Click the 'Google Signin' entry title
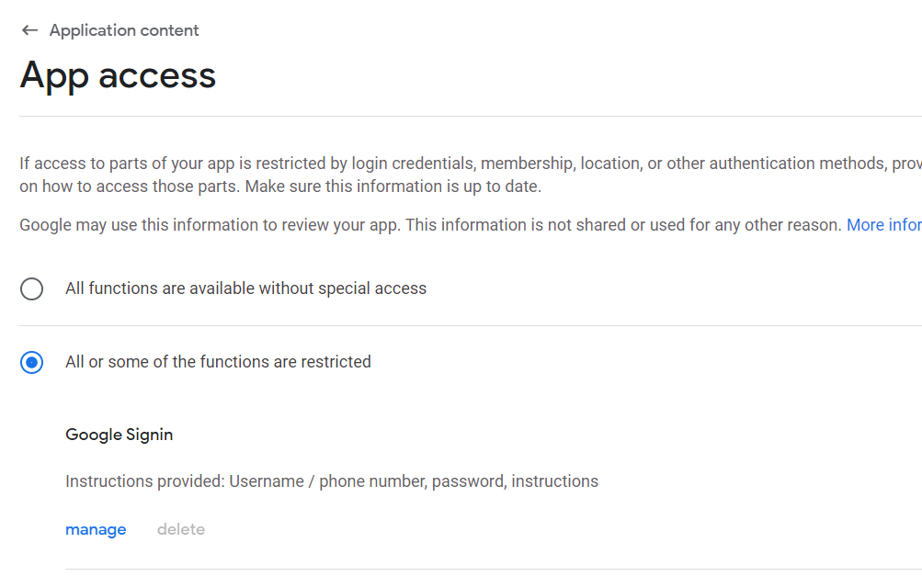This screenshot has width=922, height=588. coord(120,435)
